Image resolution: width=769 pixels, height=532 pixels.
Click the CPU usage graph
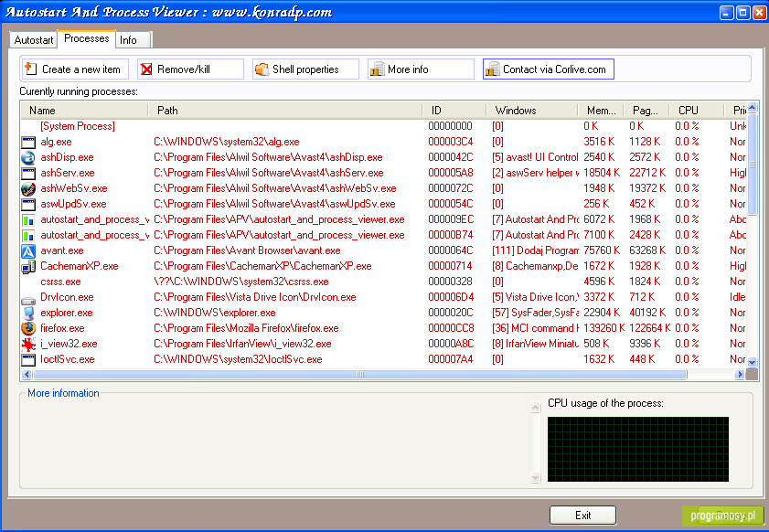pos(638,449)
